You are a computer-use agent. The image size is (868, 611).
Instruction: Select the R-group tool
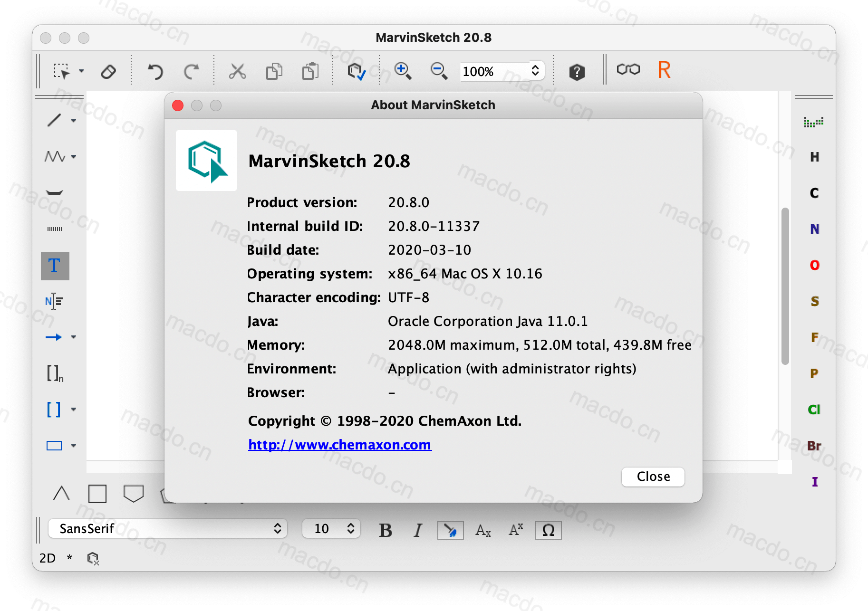pos(664,70)
